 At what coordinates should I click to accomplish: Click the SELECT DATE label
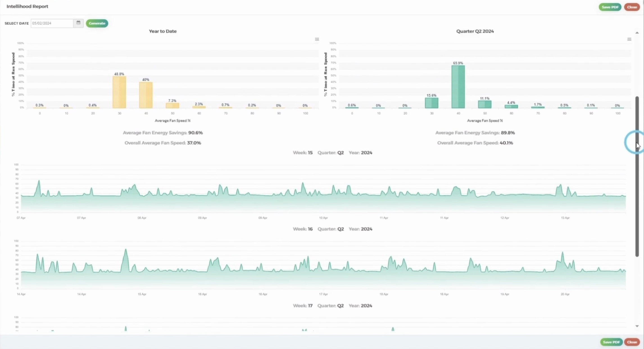(x=17, y=23)
